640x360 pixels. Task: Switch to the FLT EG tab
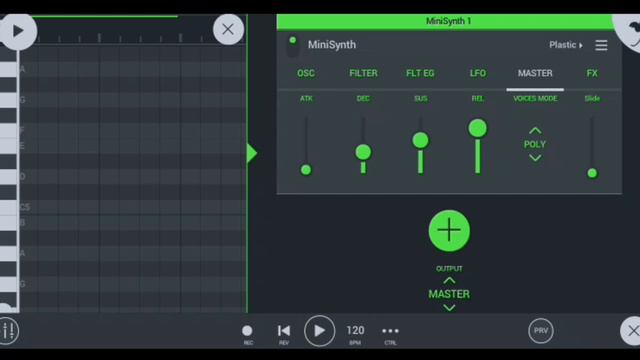420,73
